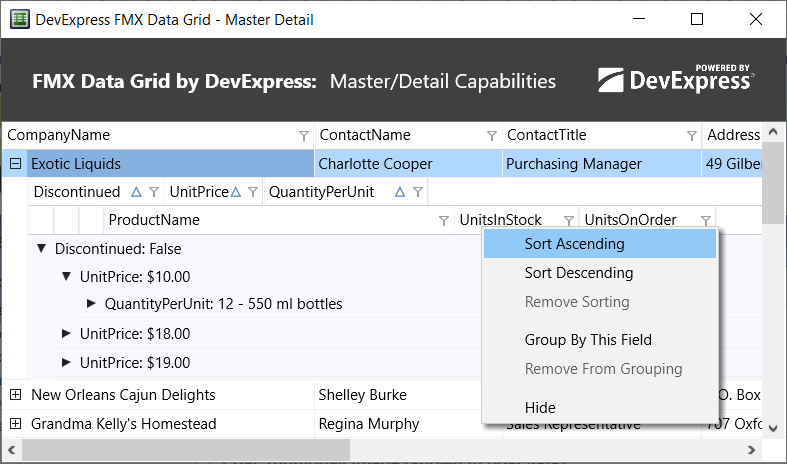Click the ContactName column header
The height and width of the screenshot is (464, 787).
[409, 135]
